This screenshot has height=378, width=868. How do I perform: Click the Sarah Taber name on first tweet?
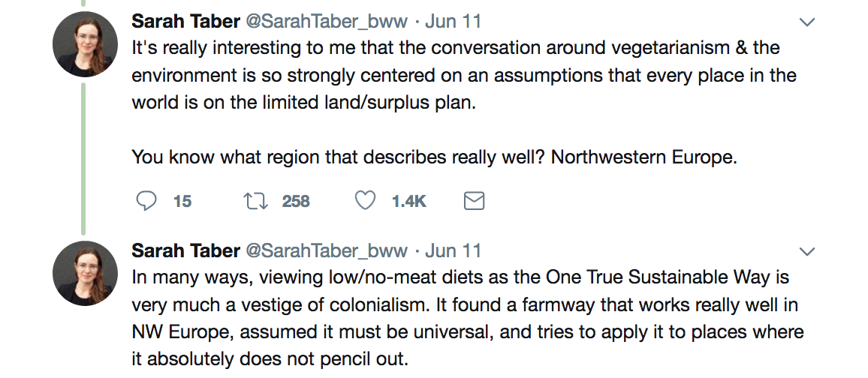tap(185, 22)
